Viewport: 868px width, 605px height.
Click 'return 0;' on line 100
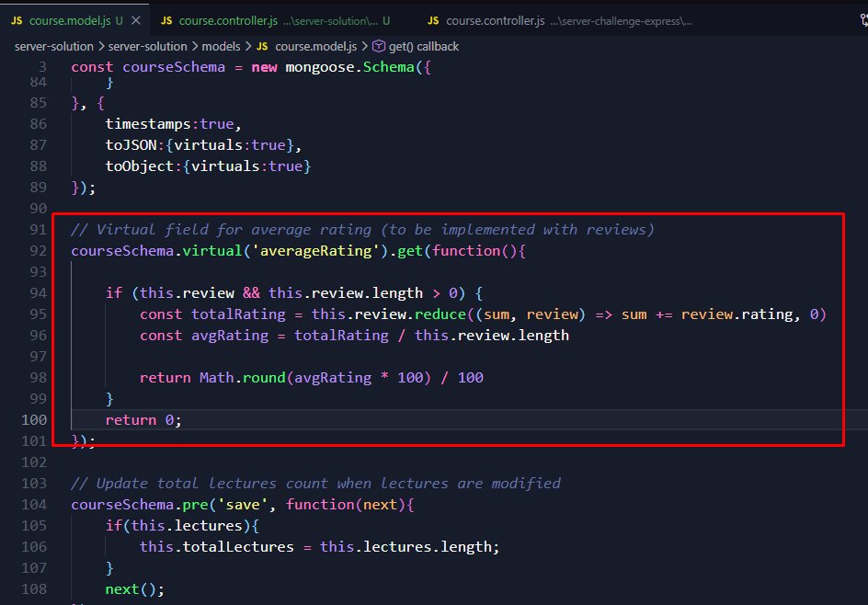pyautogui.click(x=143, y=420)
